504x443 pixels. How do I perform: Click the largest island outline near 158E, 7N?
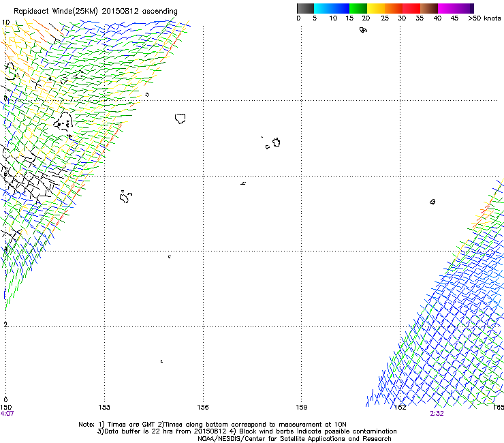[x=276, y=142]
